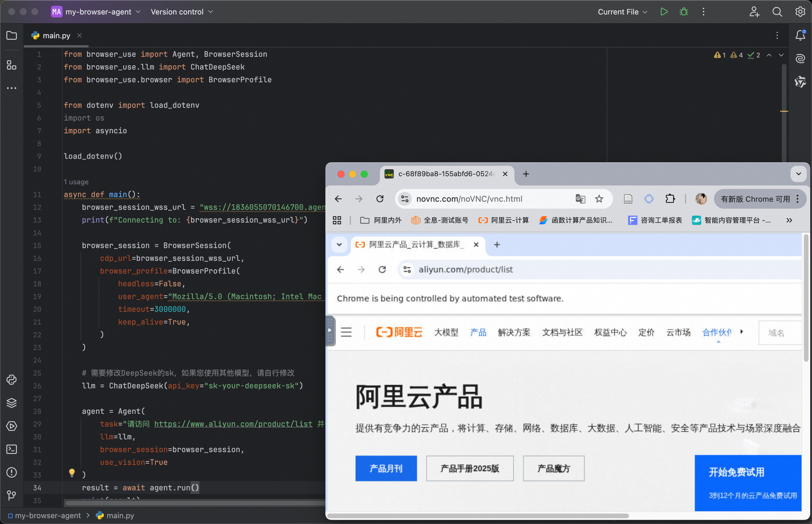This screenshot has width=812, height=524.
Task: Click the Debug bug icon
Action: (x=684, y=12)
